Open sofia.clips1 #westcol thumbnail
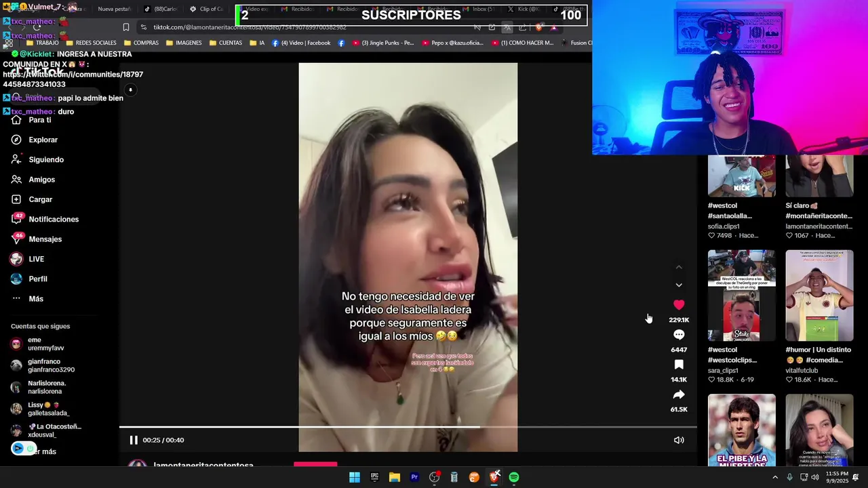The height and width of the screenshot is (488, 868). [x=741, y=176]
